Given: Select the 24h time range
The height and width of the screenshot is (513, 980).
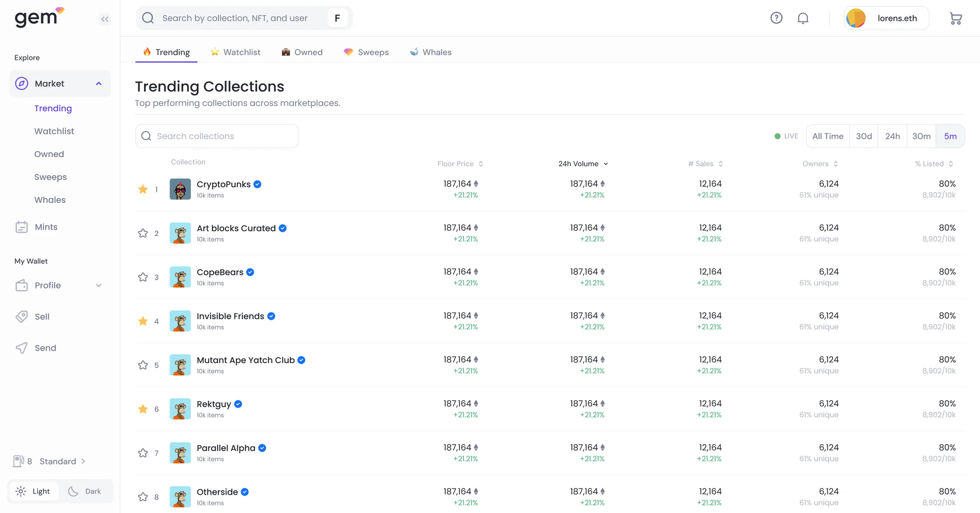Looking at the screenshot, I should (893, 136).
